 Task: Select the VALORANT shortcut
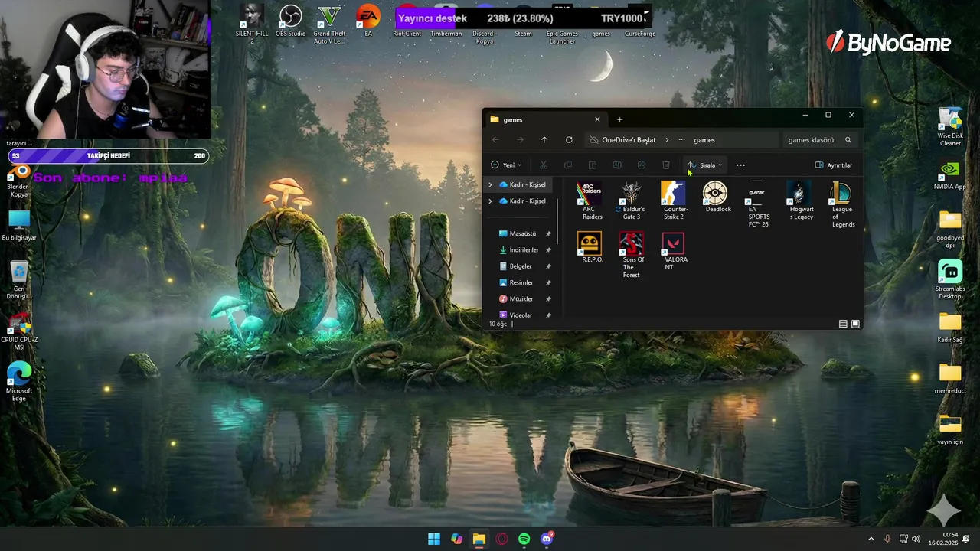673,252
